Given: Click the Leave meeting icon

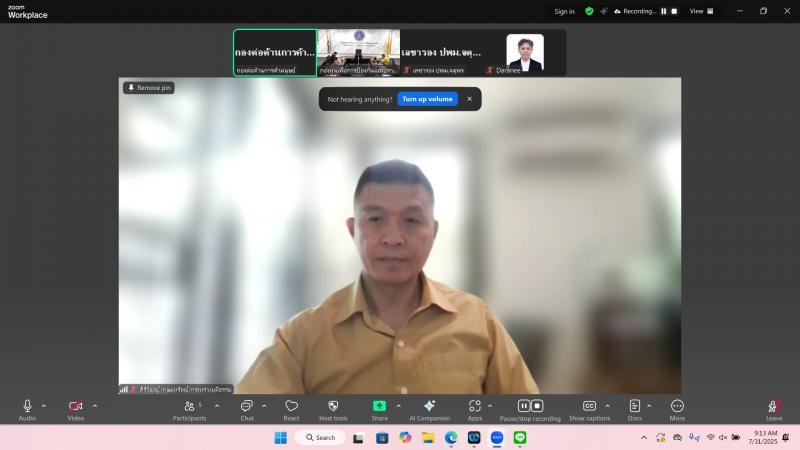Looking at the screenshot, I should (774, 406).
